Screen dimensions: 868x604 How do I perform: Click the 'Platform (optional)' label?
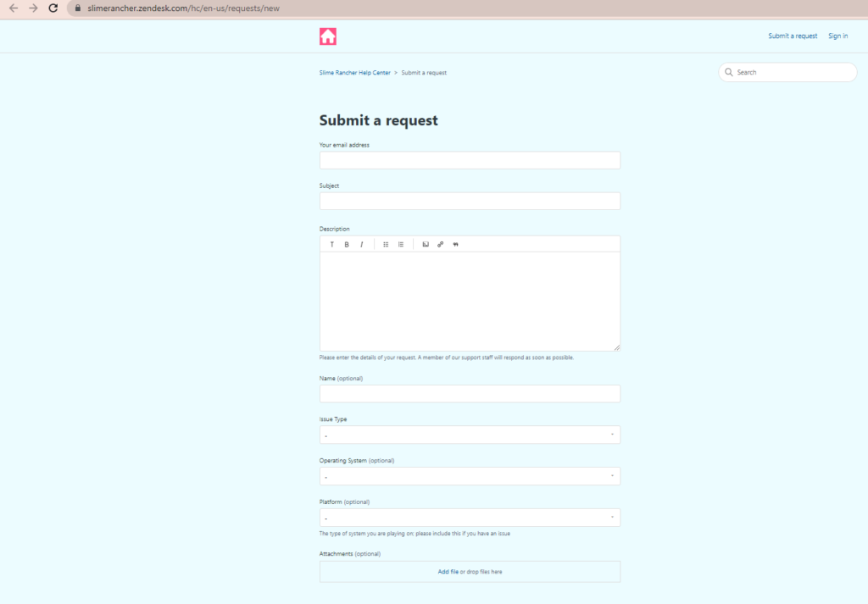tap(344, 502)
